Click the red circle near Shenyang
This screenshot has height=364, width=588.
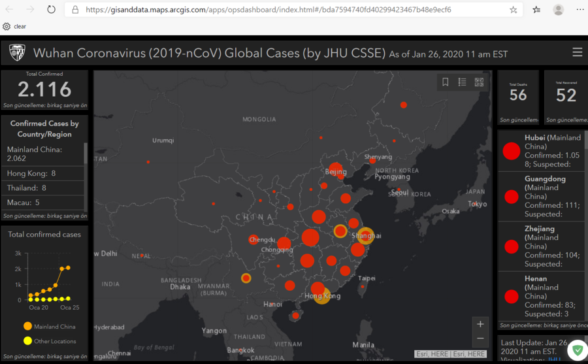pos(372,161)
